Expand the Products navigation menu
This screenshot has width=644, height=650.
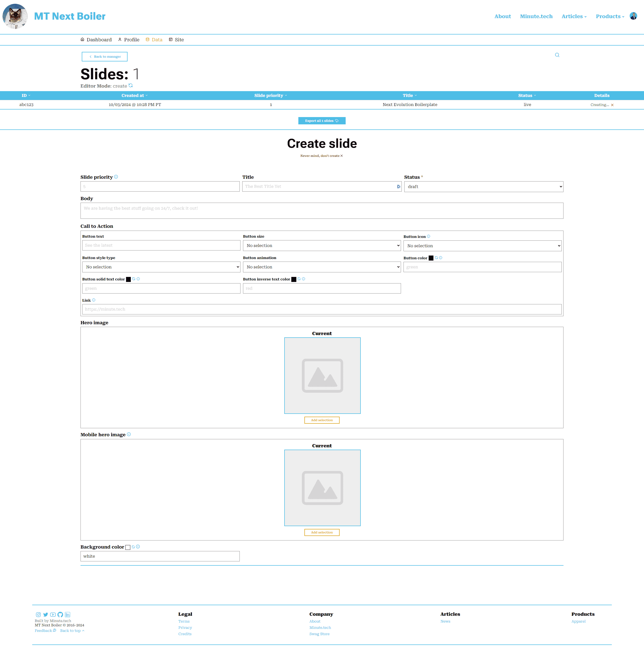(x=610, y=16)
